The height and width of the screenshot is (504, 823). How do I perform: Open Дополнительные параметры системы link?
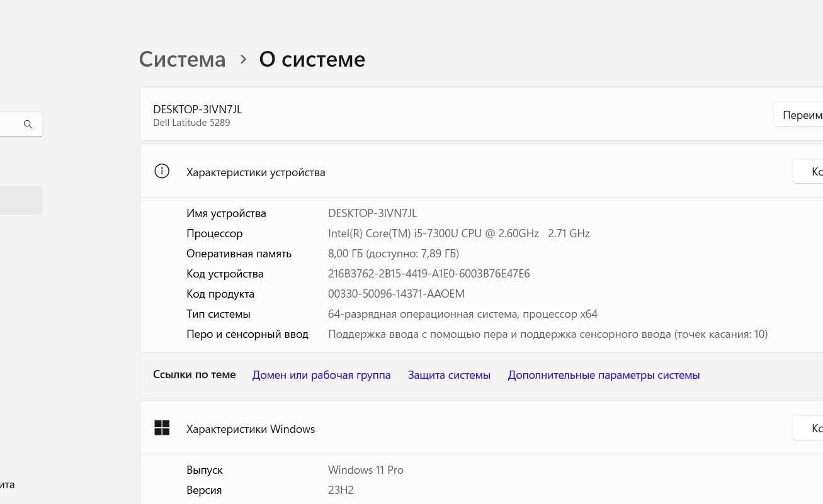[x=604, y=375]
